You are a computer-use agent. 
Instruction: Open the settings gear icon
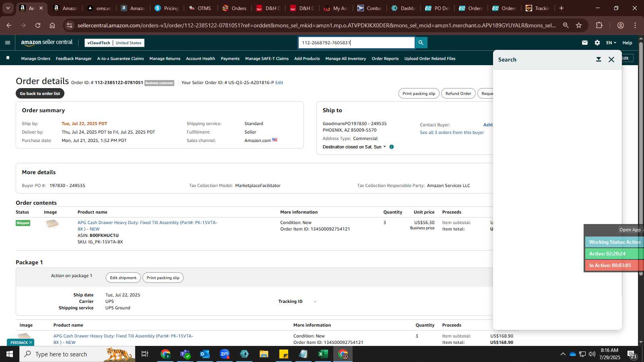[597, 43]
